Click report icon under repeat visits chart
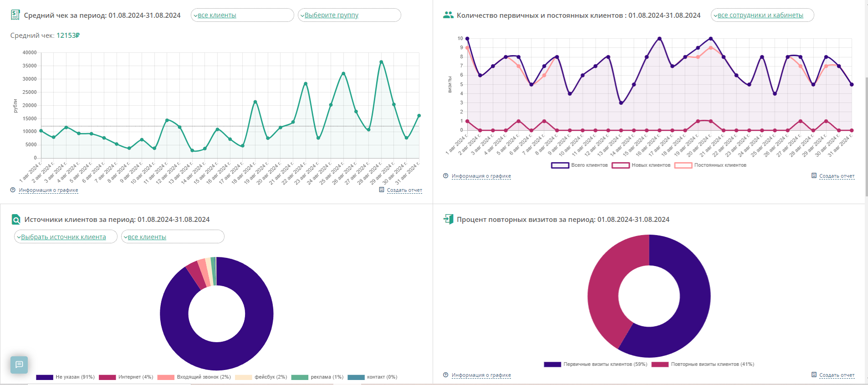This screenshot has height=385, width=868. point(814,375)
